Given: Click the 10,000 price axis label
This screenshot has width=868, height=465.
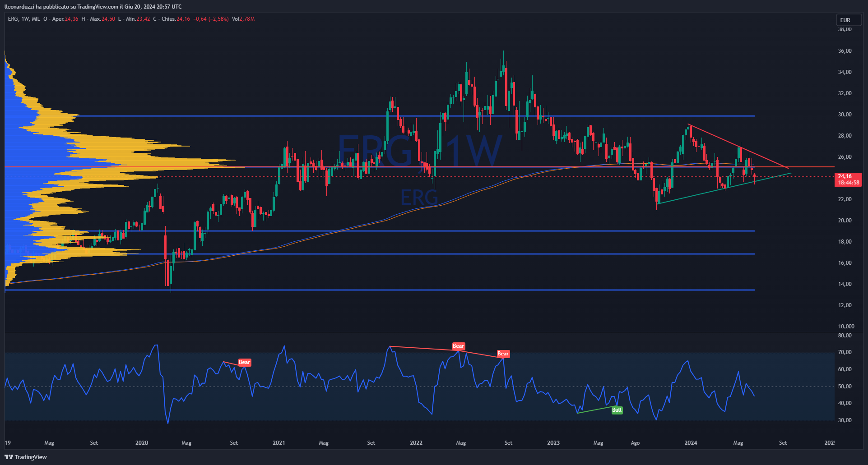Looking at the screenshot, I should 846,327.
